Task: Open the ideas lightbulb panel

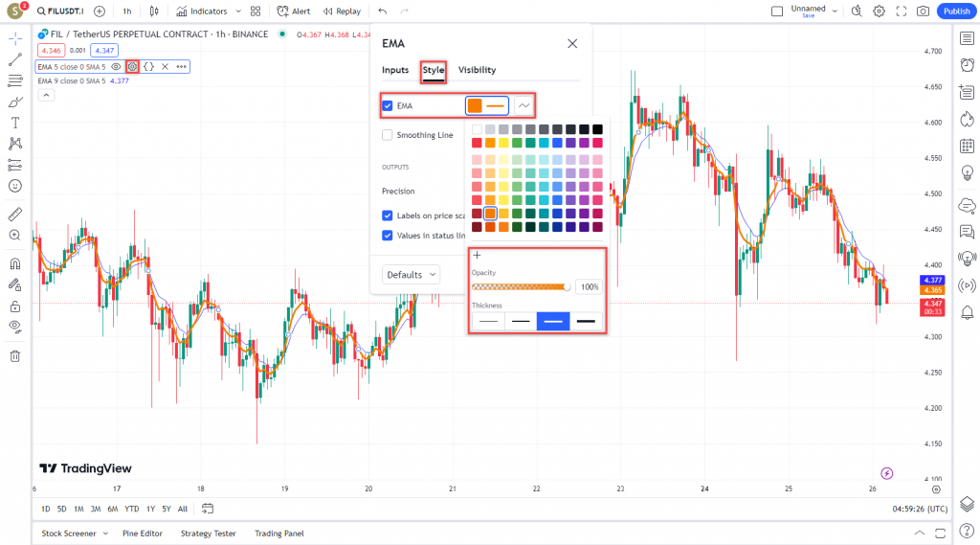Action: click(967, 172)
